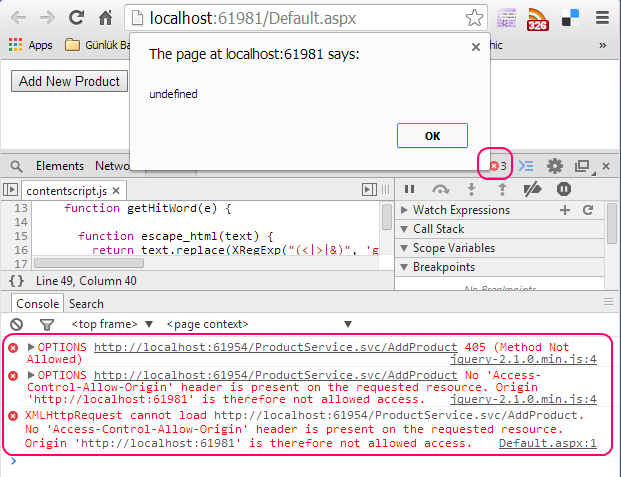Go to browser home page
The height and width of the screenshot is (477, 621).
105,17
